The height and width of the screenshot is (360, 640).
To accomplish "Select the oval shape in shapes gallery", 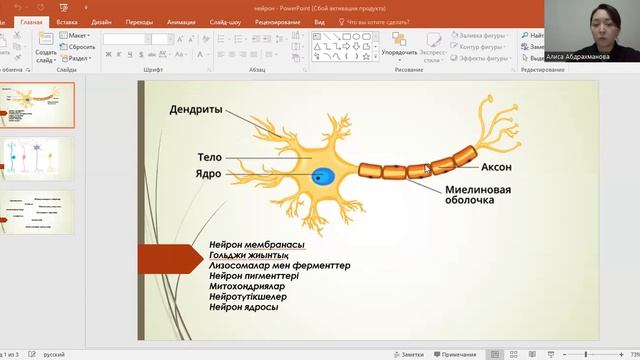I will [x=356, y=37].
